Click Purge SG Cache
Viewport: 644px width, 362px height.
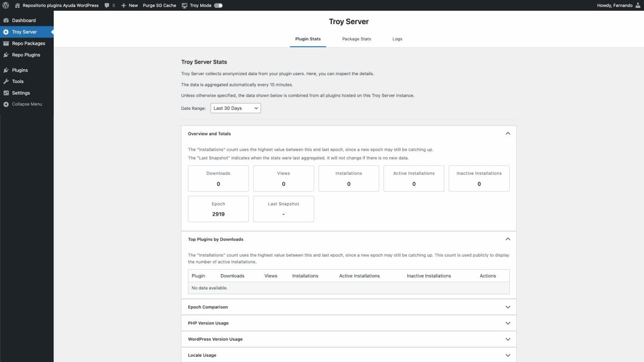[x=159, y=5]
